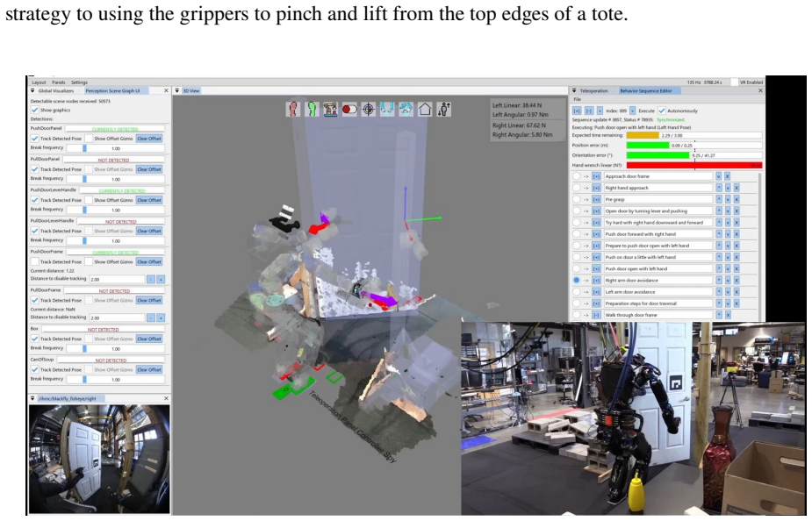The height and width of the screenshot is (521, 812).
Task: Toggle the Show graphics checkbox
Action: point(35,111)
